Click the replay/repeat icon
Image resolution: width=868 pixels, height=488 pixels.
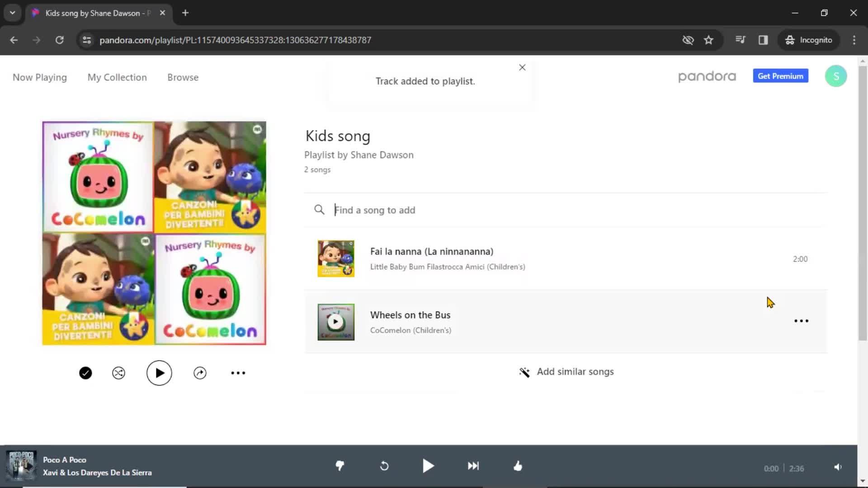point(383,466)
